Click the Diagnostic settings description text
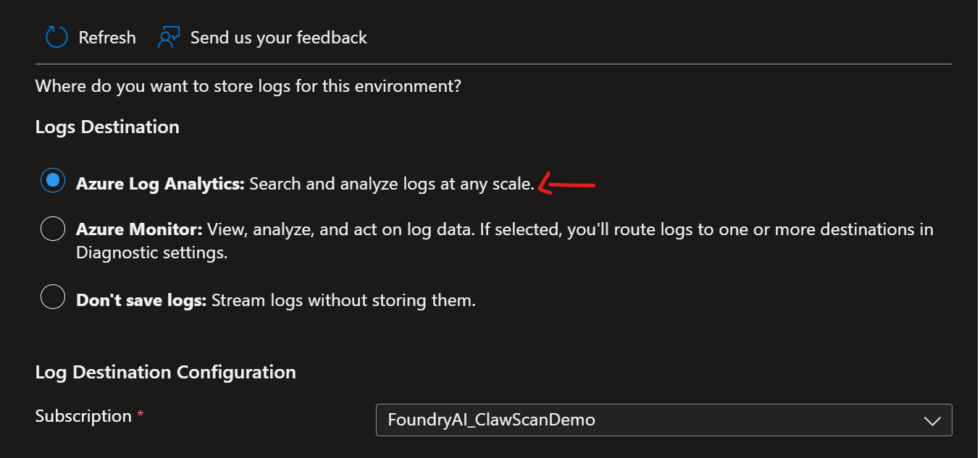Viewport: 980px width, 458px height. click(152, 253)
